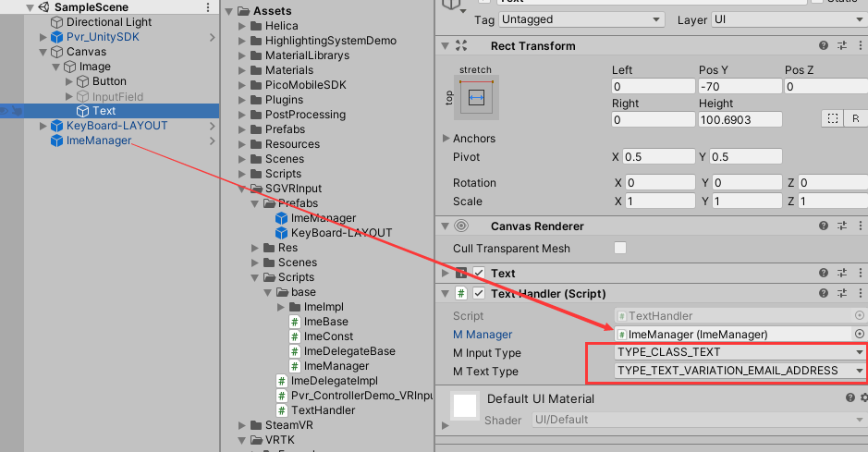The width and height of the screenshot is (868, 452).
Task: Expand the Text component foldout
Action: tap(446, 274)
